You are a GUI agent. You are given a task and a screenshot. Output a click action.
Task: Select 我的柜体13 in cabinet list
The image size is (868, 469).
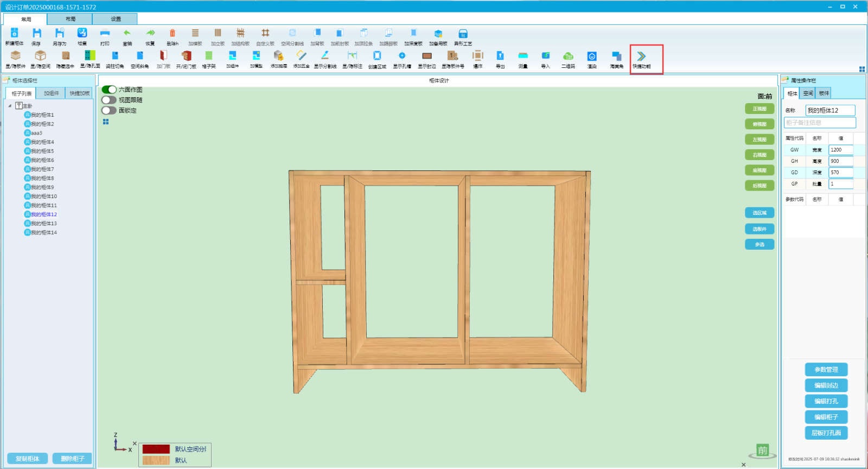[x=43, y=224]
